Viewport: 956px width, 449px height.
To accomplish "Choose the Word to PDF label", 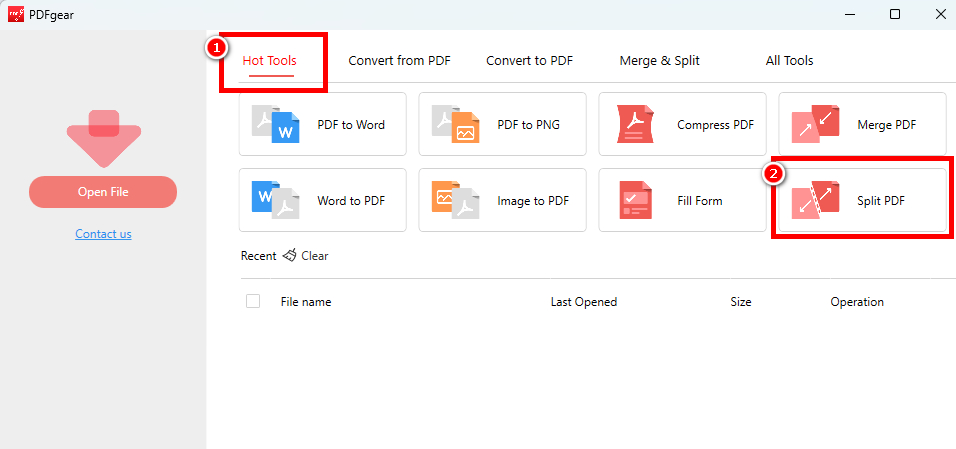I will pos(351,200).
